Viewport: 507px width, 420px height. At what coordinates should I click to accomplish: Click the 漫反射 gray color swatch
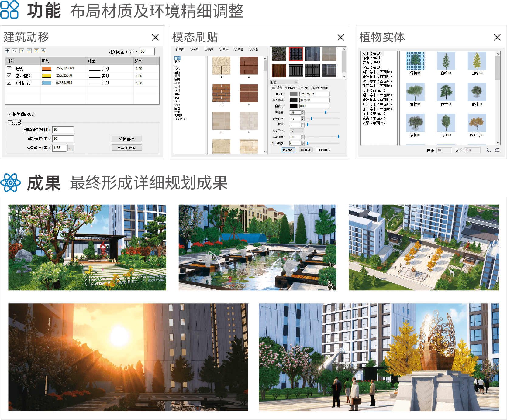tap(293, 94)
